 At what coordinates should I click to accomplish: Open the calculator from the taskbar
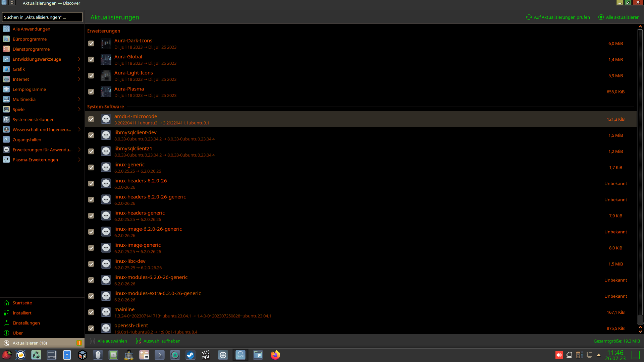pyautogui.click(x=144, y=355)
